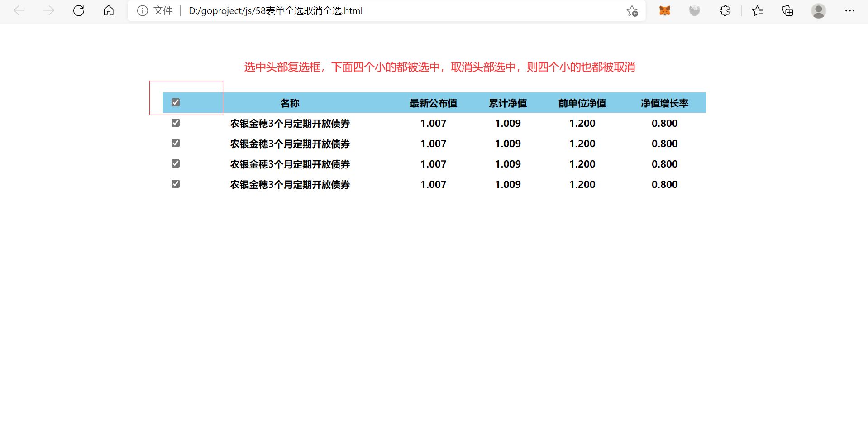Uncheck the header select-all checkbox

[176, 102]
